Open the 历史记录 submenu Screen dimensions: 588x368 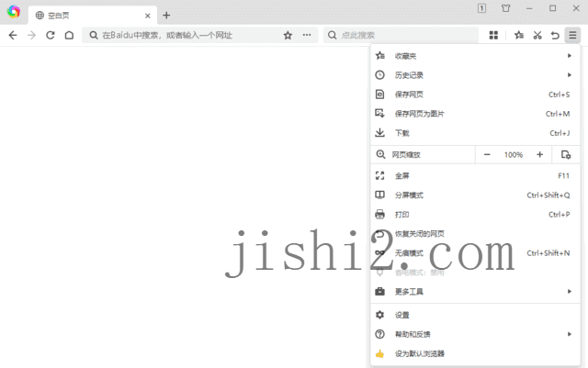pyautogui.click(x=475, y=75)
